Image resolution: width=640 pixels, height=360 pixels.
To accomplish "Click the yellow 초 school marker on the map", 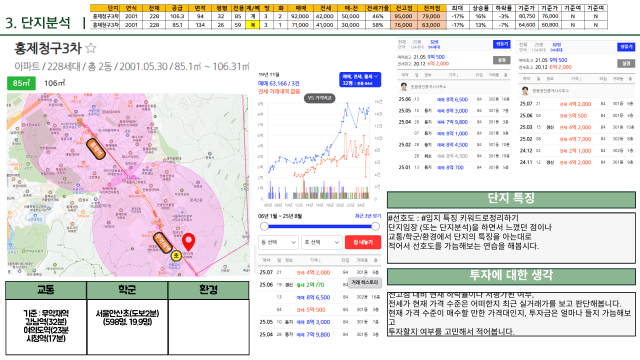I will (176, 256).
